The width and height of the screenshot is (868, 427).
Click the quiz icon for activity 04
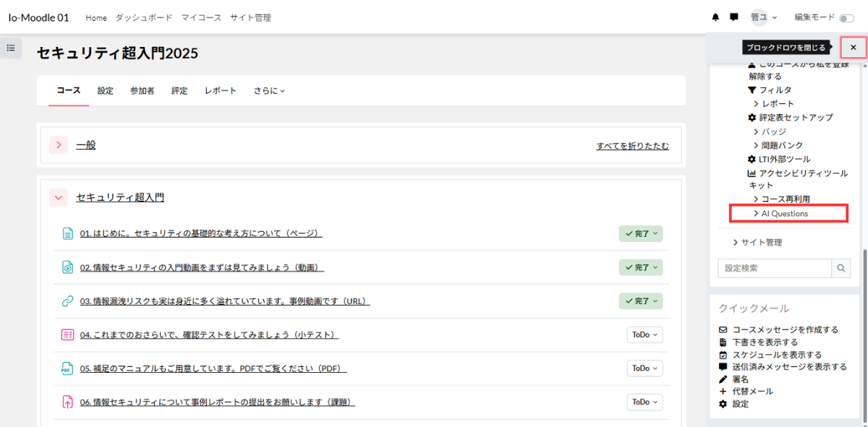[x=67, y=335]
